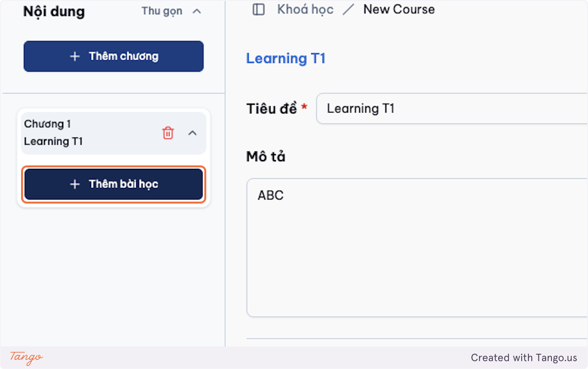Go to the Khoá học breadcrumb
This screenshot has height=369, width=588.
tap(305, 9)
